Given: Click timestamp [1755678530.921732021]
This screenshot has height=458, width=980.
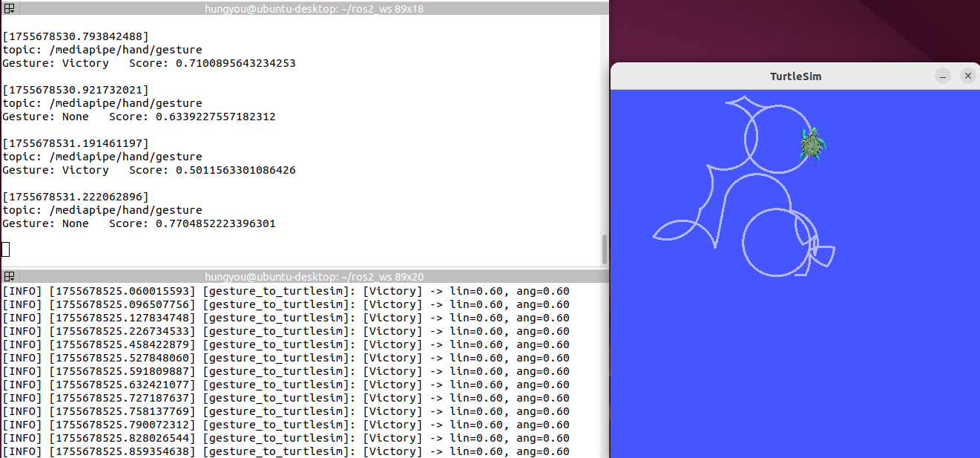Looking at the screenshot, I should tap(76, 90).
